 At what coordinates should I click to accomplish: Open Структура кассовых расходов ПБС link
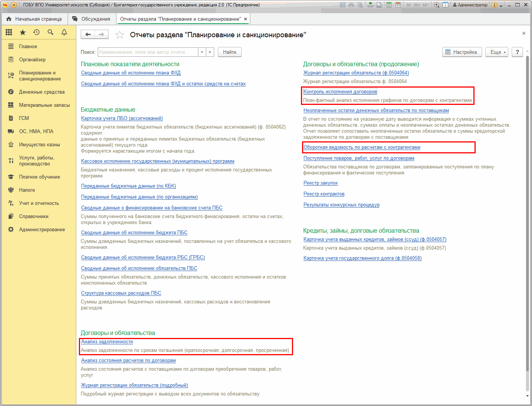[121, 293]
